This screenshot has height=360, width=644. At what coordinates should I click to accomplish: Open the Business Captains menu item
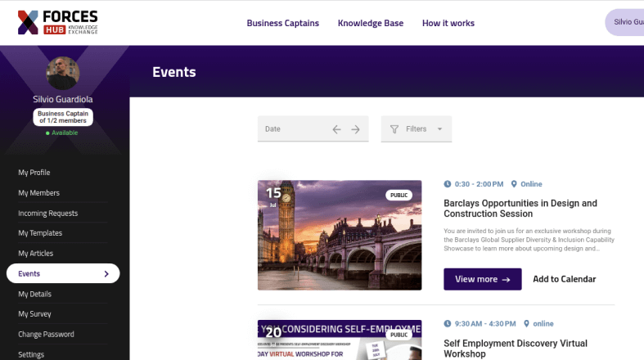point(283,23)
